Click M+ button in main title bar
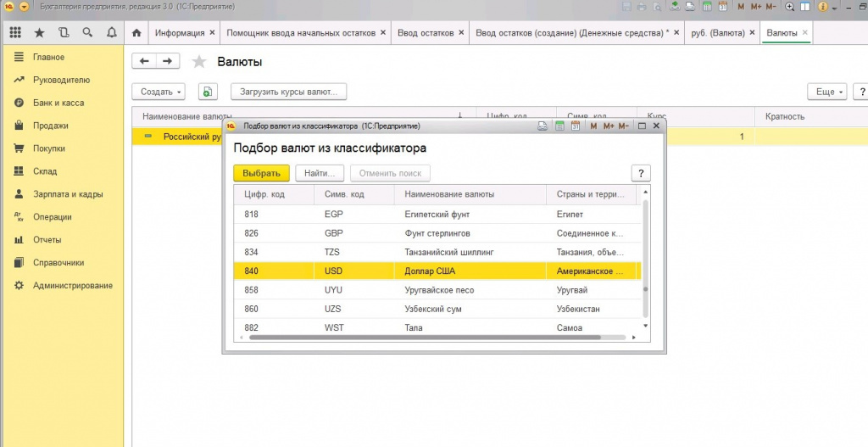868x447 pixels. click(756, 7)
